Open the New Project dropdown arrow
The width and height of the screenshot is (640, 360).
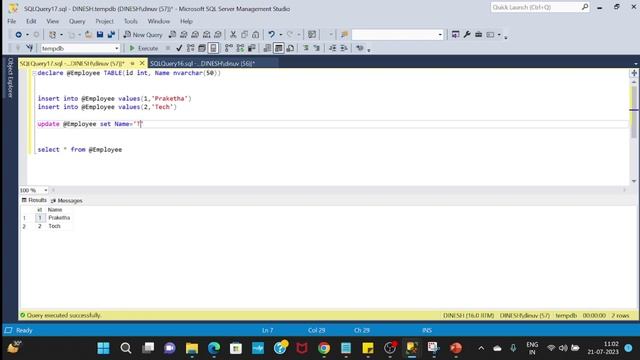pos(61,35)
